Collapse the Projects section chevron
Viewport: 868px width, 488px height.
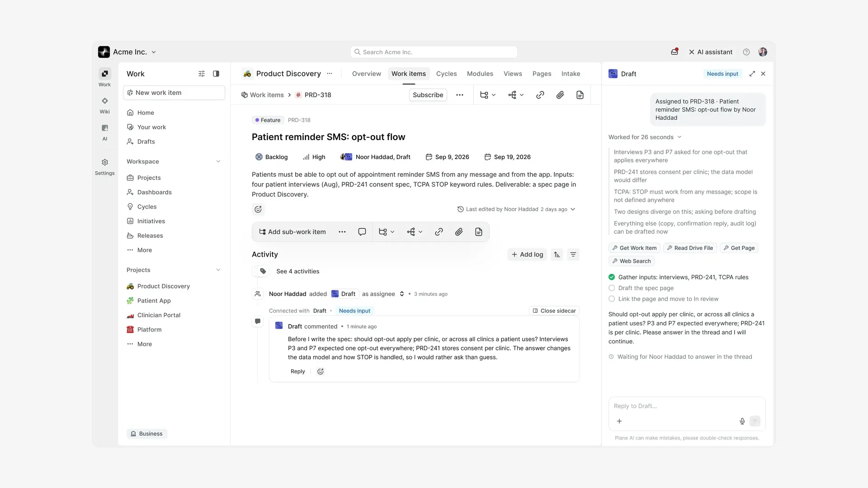tap(218, 270)
